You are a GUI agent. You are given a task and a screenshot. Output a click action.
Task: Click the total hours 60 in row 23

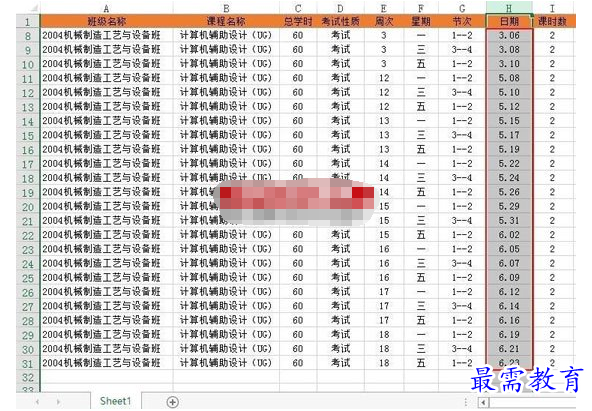[298, 249]
